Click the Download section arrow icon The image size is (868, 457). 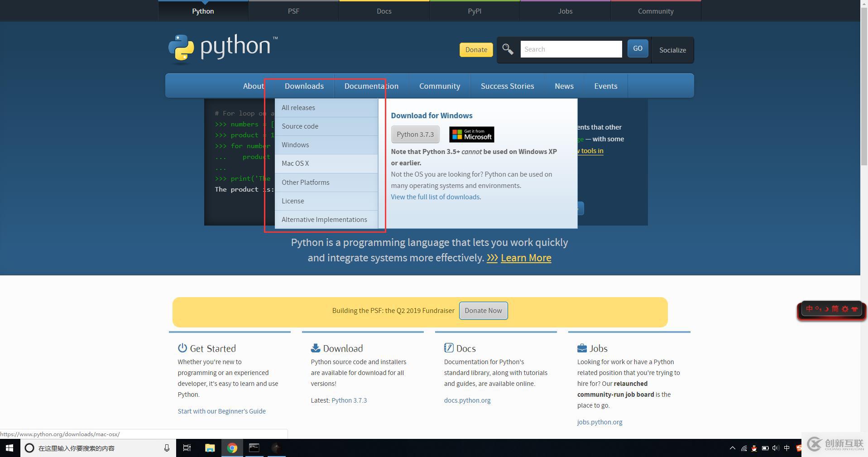click(316, 348)
